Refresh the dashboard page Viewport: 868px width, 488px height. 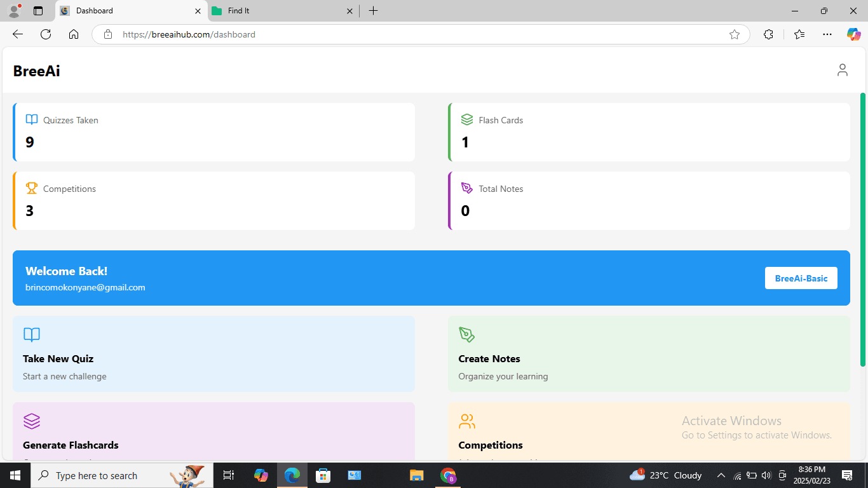[46, 34]
